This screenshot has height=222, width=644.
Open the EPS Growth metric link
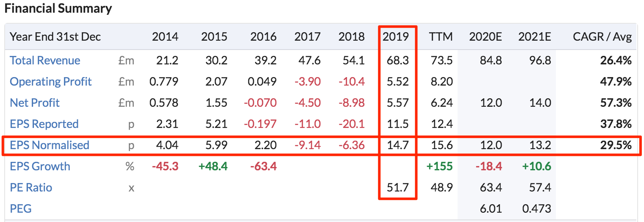tap(40, 166)
